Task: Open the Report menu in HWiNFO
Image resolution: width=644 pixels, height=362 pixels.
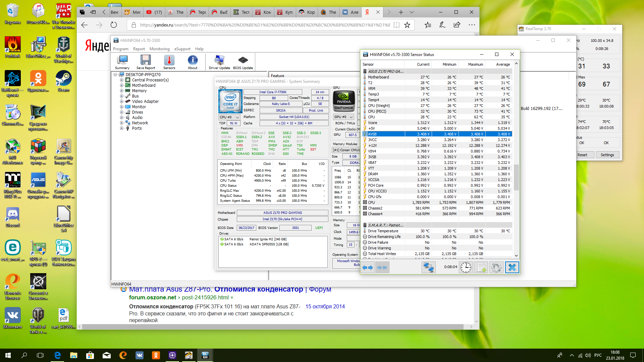Action: (139, 49)
